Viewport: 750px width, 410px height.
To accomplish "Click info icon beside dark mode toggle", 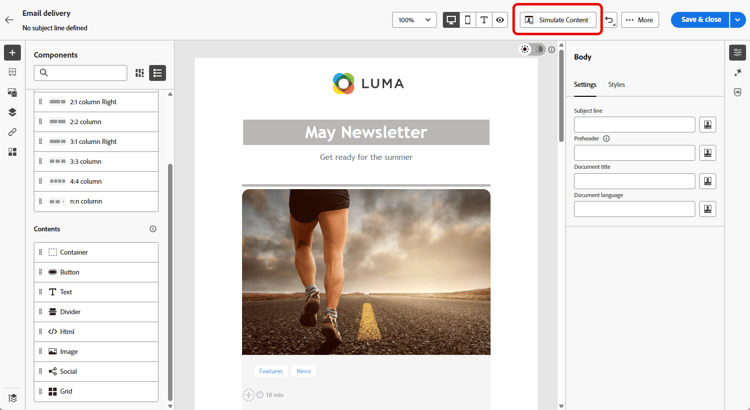I will coord(551,49).
